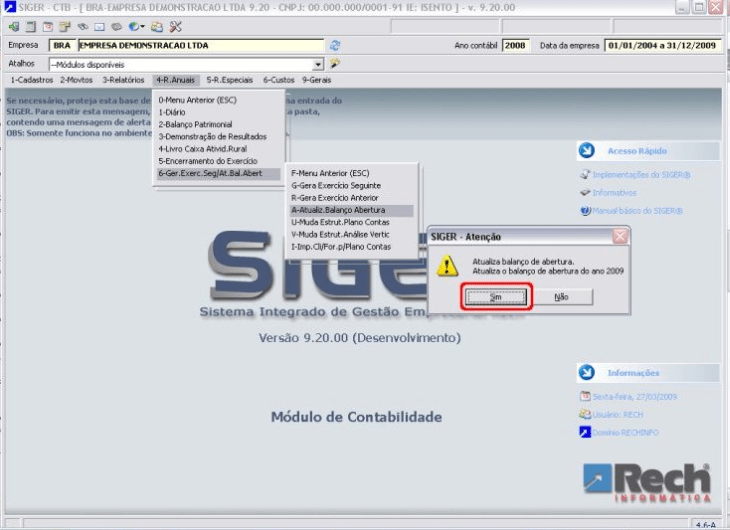Click the green exit arrow toolbar icon
The width and height of the screenshot is (730, 530).
pos(14,27)
